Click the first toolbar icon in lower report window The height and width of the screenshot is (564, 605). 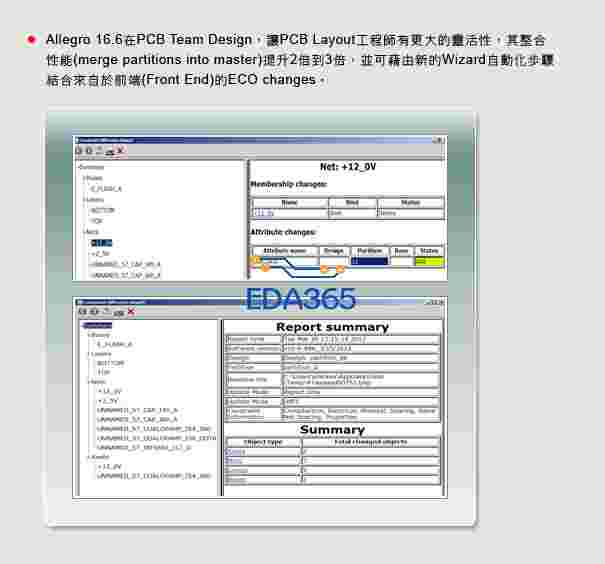coord(82,312)
